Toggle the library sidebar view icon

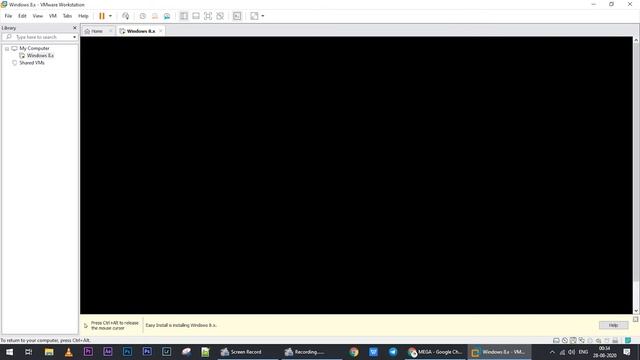pos(184,16)
